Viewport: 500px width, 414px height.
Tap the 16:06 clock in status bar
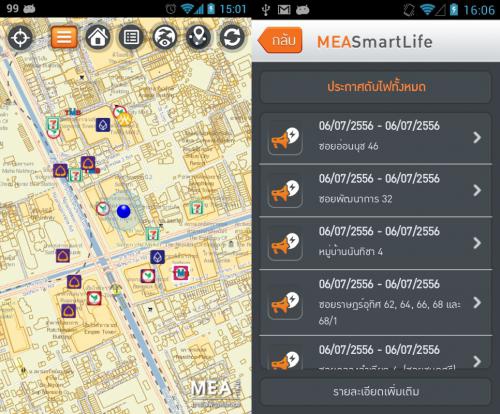tap(479, 10)
